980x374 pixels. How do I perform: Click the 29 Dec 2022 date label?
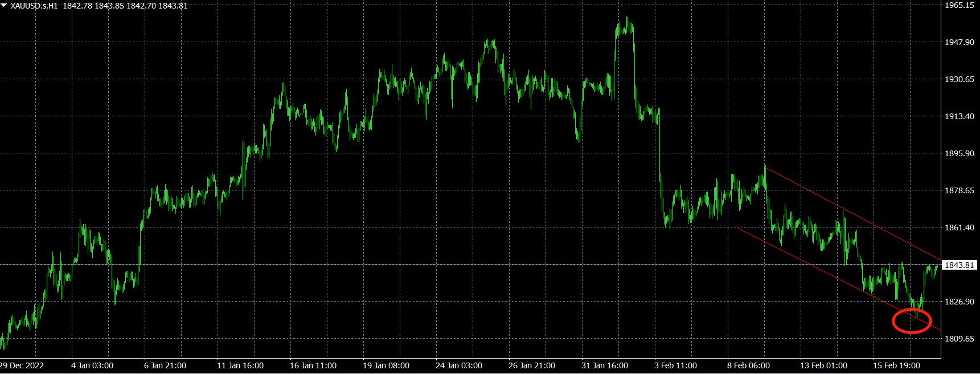tap(22, 365)
